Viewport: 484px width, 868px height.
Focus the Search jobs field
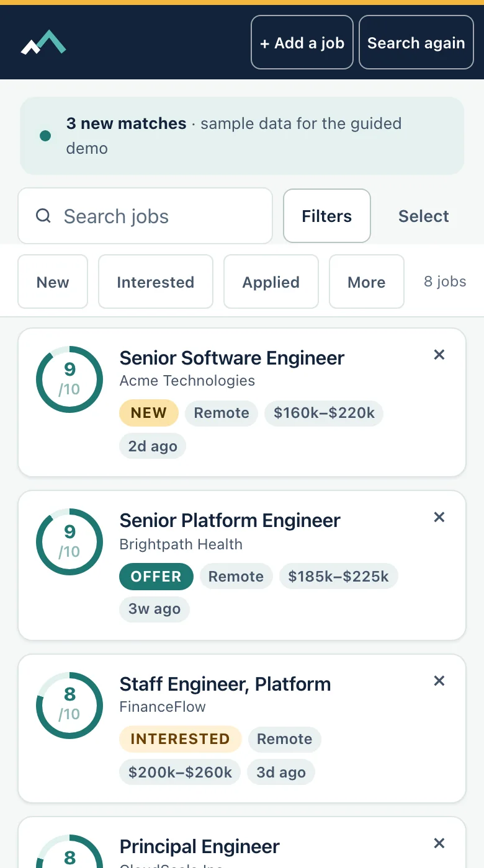tap(145, 216)
